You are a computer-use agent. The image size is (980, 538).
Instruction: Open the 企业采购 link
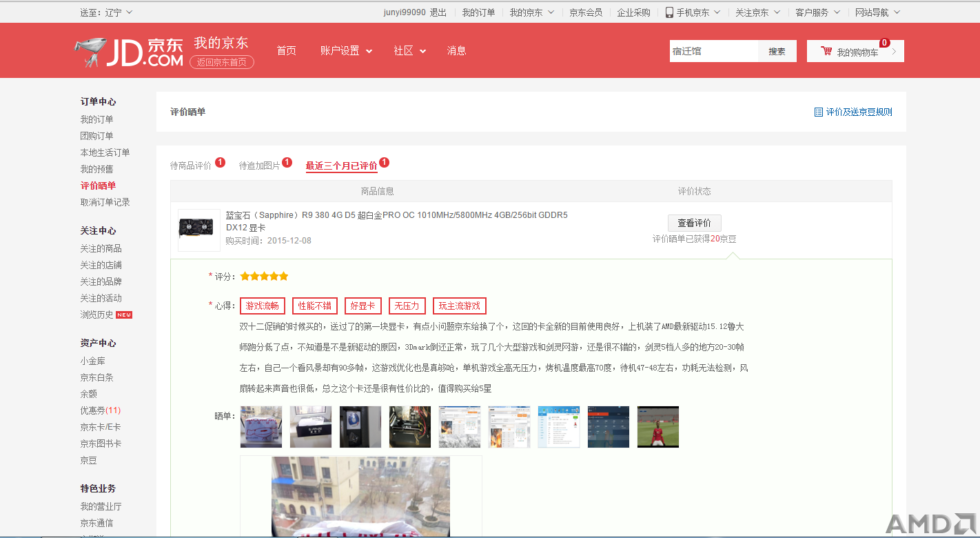tap(633, 12)
